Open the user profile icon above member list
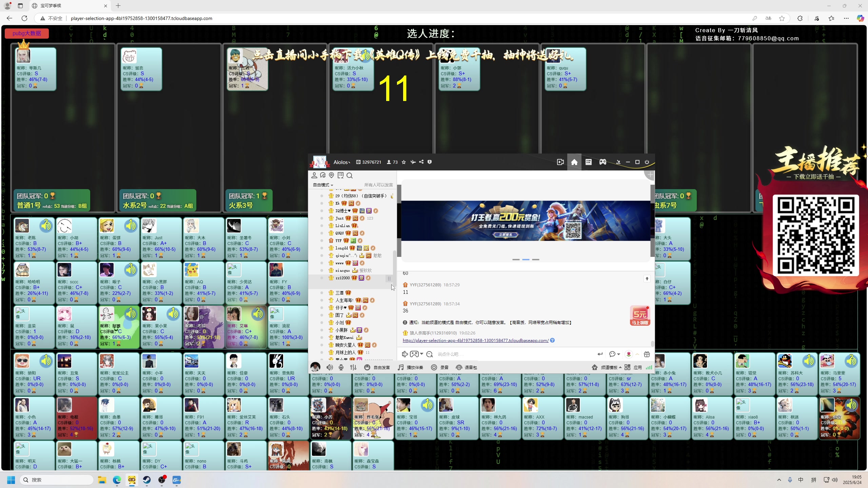This screenshot has height=488, width=868. [314, 175]
